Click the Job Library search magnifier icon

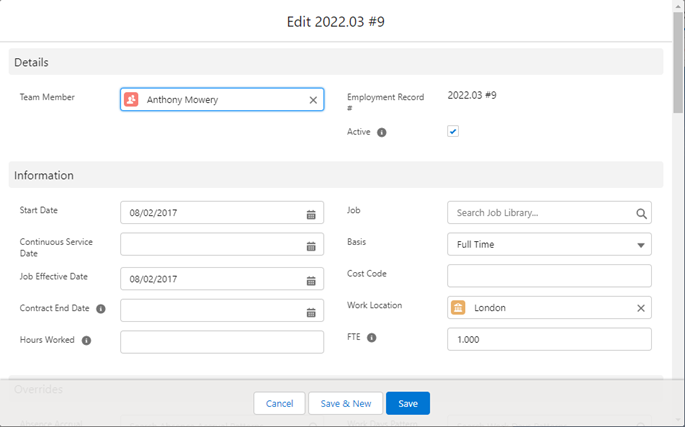coord(641,213)
